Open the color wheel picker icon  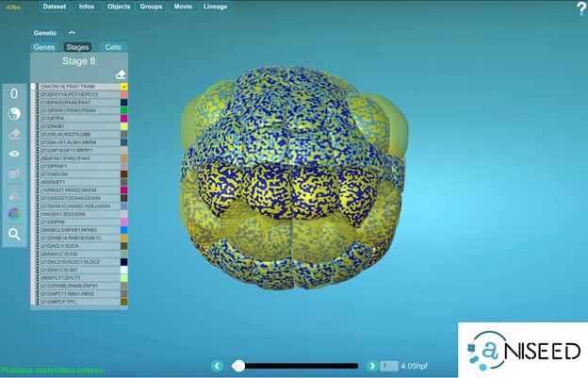[14, 214]
